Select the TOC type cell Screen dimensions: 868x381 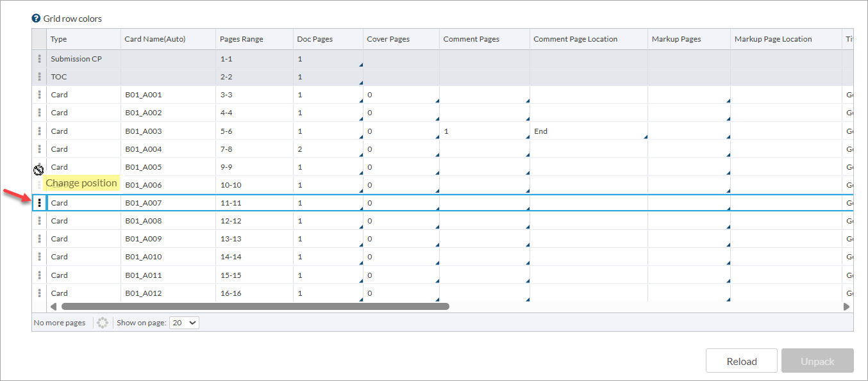(83, 77)
